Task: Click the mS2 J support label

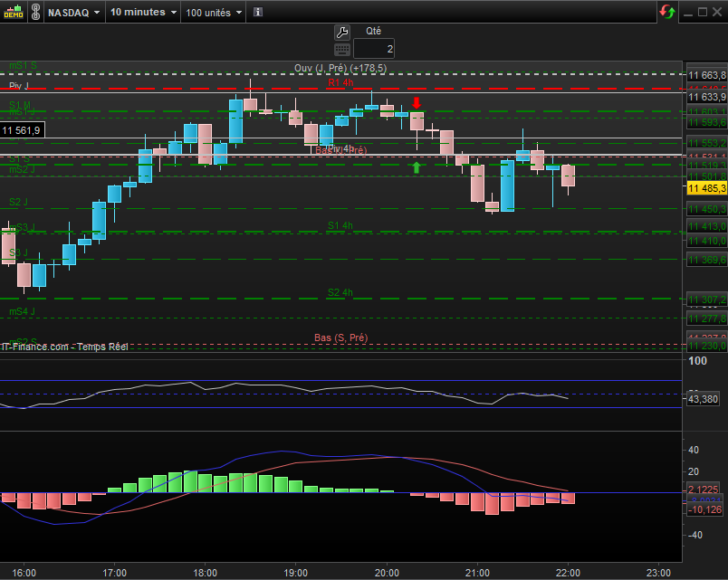Action: [x=23, y=169]
